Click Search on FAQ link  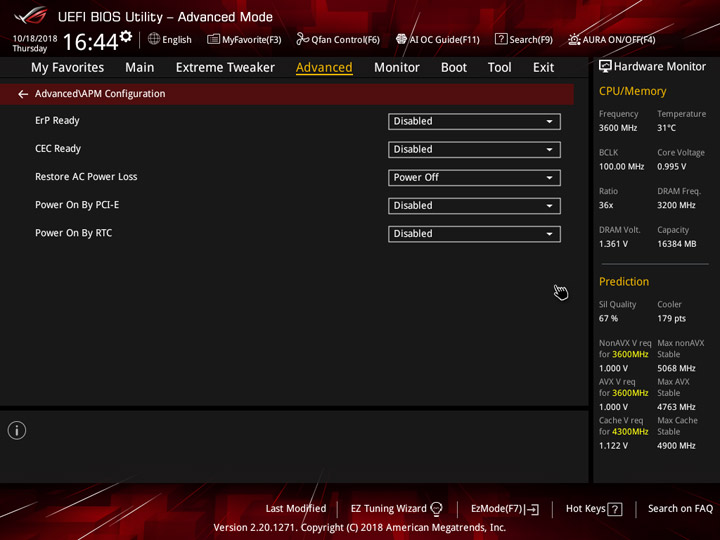point(680,509)
